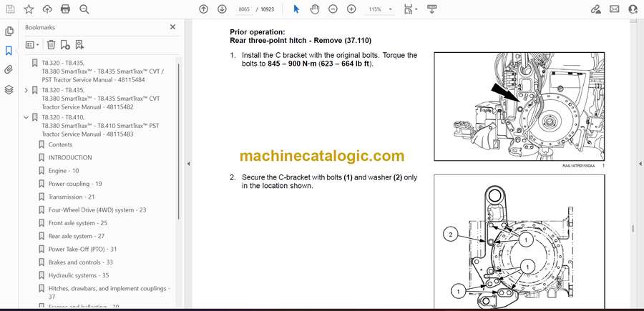Click the "Prior operation:" heading text
The image size is (644, 311).
tap(257, 32)
